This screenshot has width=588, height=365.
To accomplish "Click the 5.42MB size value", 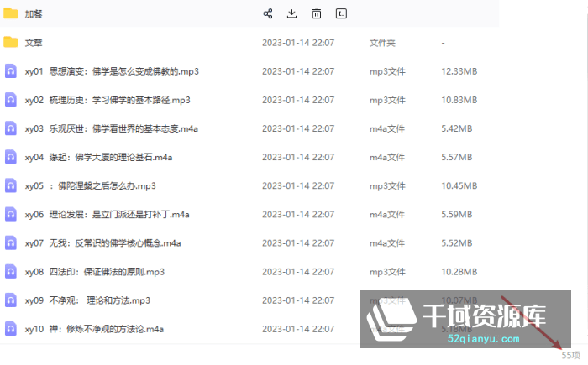I will click(456, 128).
